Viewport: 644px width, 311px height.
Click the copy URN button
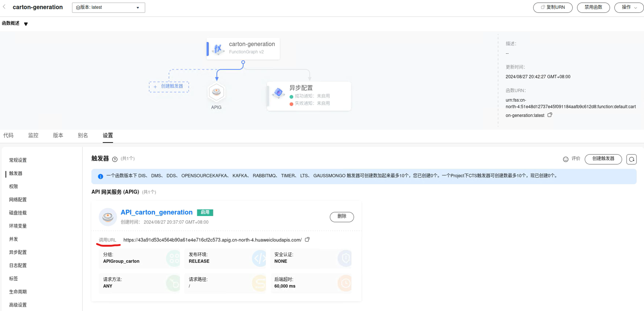pyautogui.click(x=552, y=7)
